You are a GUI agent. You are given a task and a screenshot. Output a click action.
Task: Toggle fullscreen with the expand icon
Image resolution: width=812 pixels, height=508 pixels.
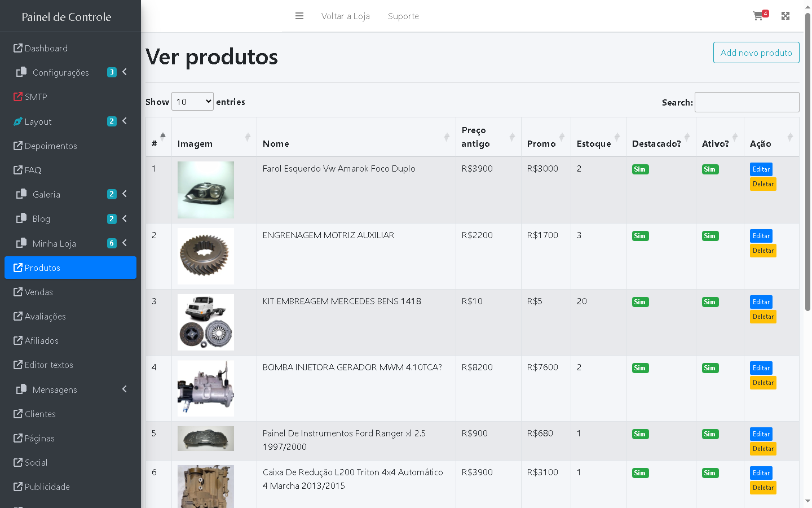(x=785, y=16)
